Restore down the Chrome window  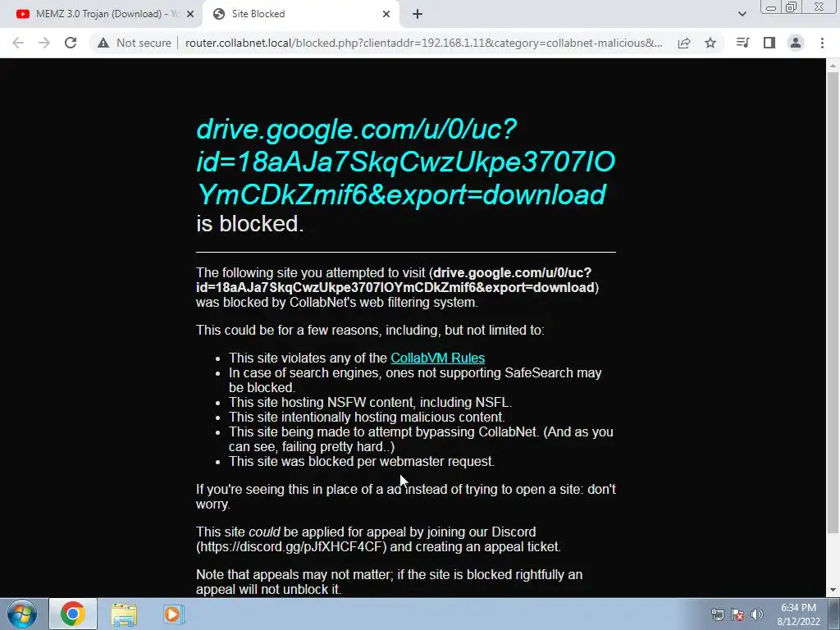pyautogui.click(x=791, y=7)
